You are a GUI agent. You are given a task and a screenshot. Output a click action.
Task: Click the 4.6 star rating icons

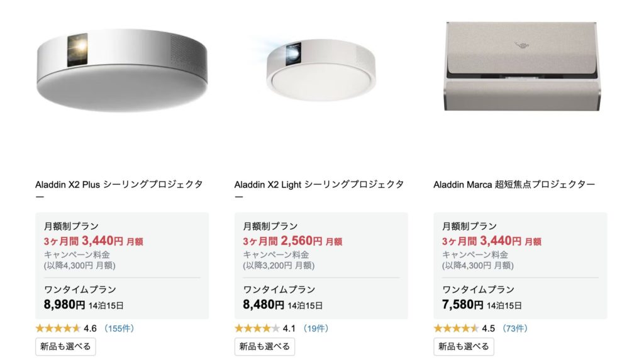click(57, 328)
